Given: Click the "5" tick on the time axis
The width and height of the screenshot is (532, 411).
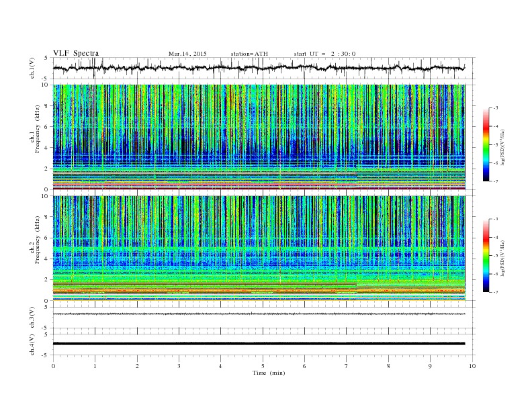Looking at the screenshot, I should 263,366.
